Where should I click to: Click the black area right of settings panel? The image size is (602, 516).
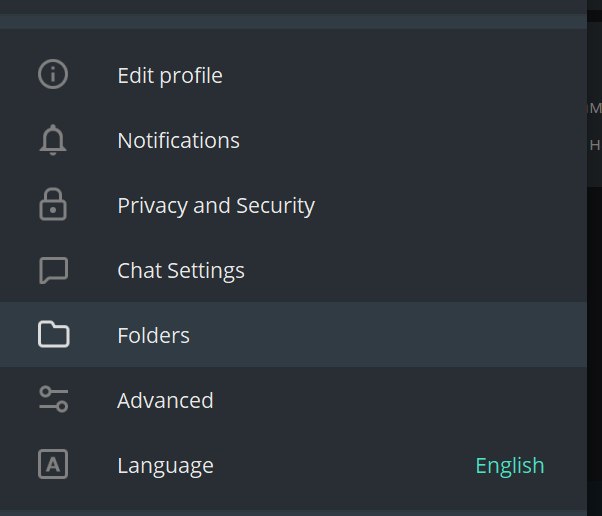(594, 334)
